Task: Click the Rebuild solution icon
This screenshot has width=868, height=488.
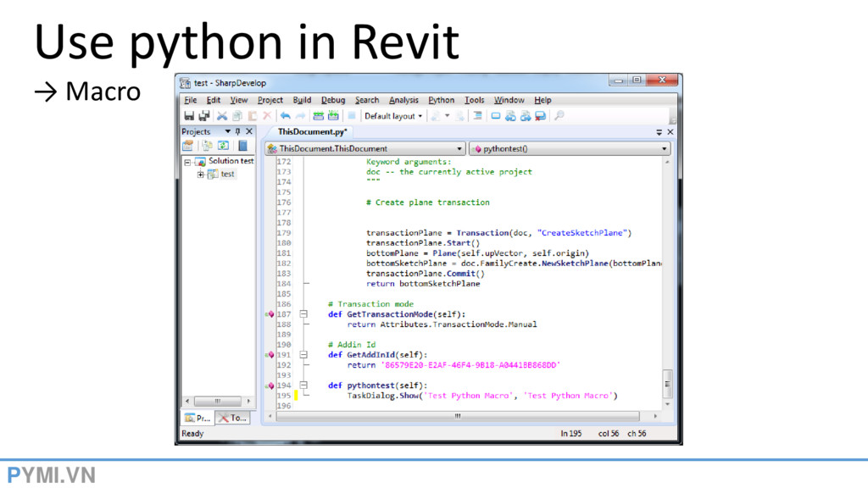Action: tap(333, 115)
